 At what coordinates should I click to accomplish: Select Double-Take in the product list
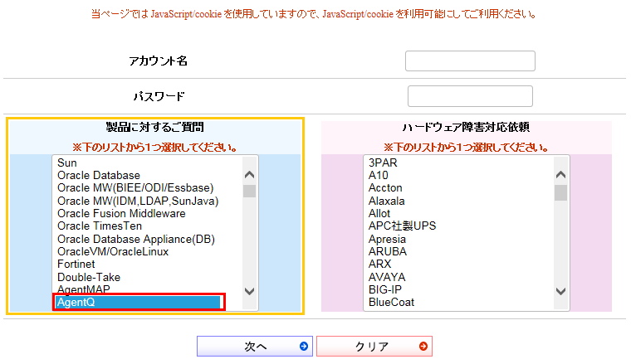pos(89,277)
